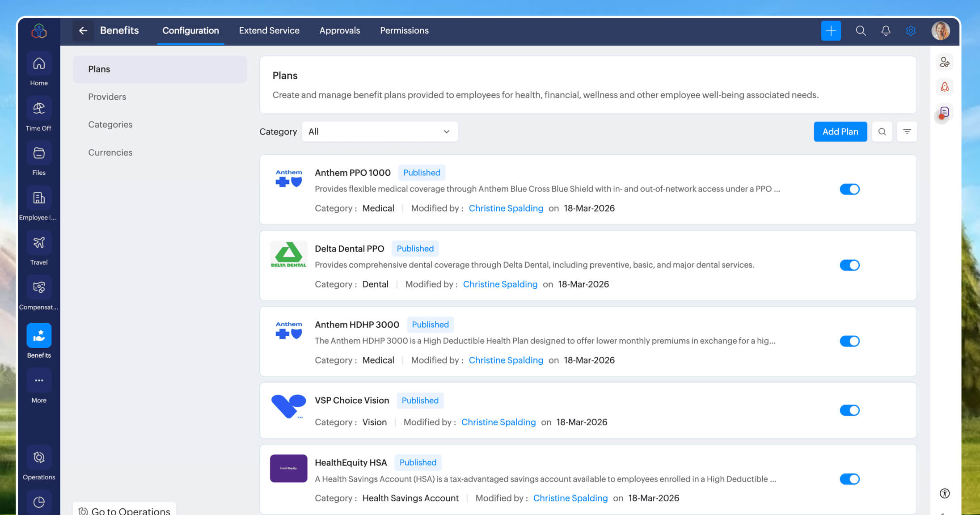This screenshot has width=980, height=515.
Task: Click the Add Plan button
Action: [840, 131]
